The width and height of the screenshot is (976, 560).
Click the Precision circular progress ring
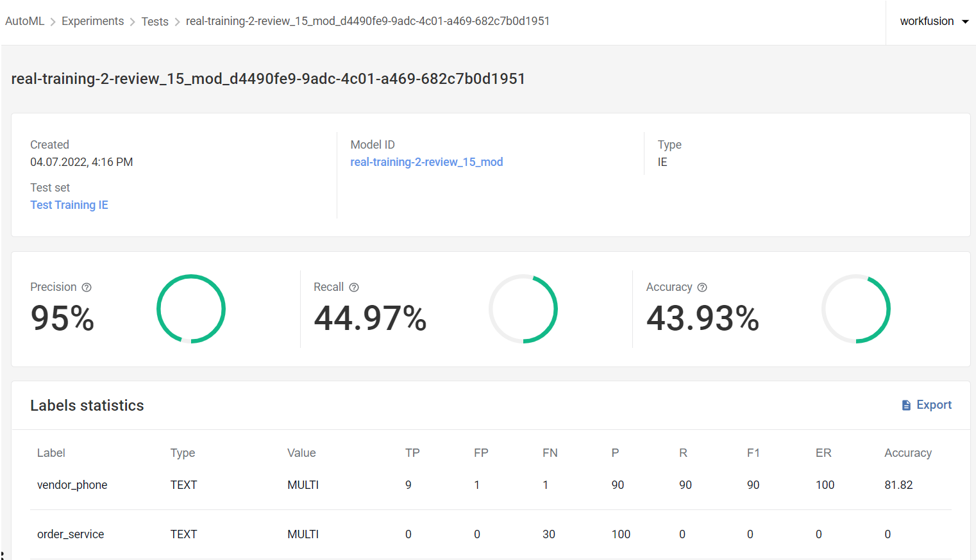191,309
